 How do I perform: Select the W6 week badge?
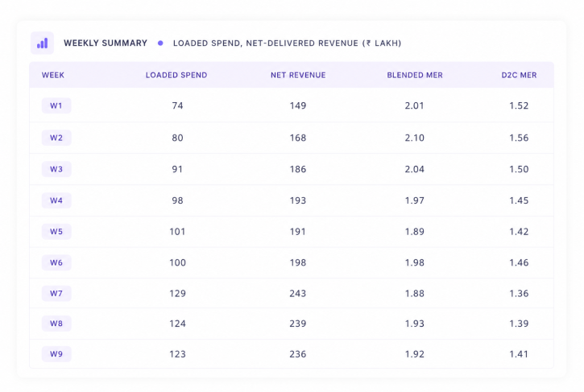[56, 262]
